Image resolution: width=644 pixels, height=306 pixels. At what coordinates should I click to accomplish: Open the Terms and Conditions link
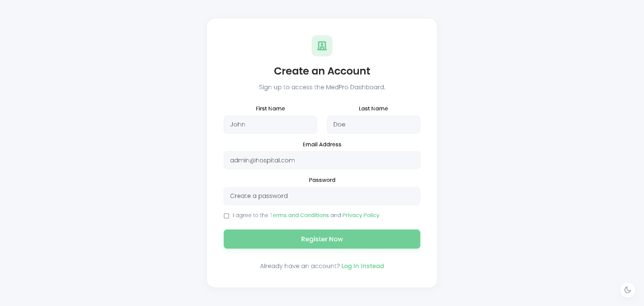(299, 215)
